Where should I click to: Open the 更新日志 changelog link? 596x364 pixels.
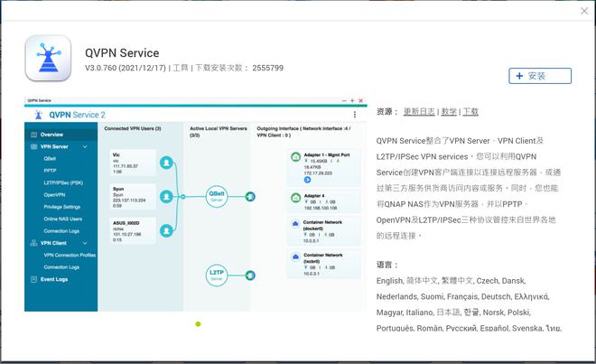click(x=419, y=111)
